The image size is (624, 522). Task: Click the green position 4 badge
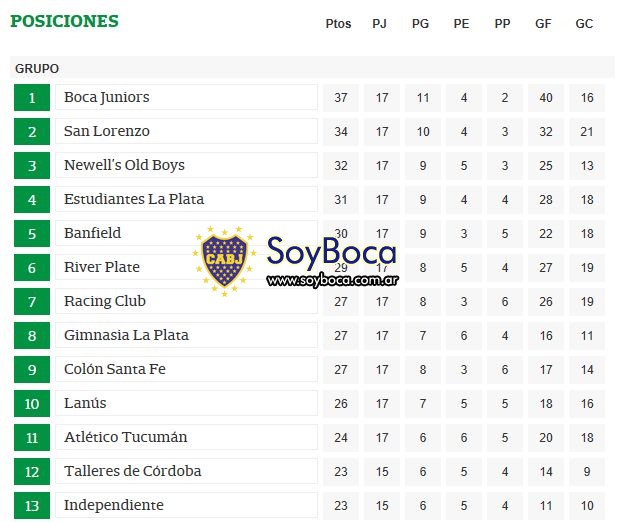[x=32, y=199]
